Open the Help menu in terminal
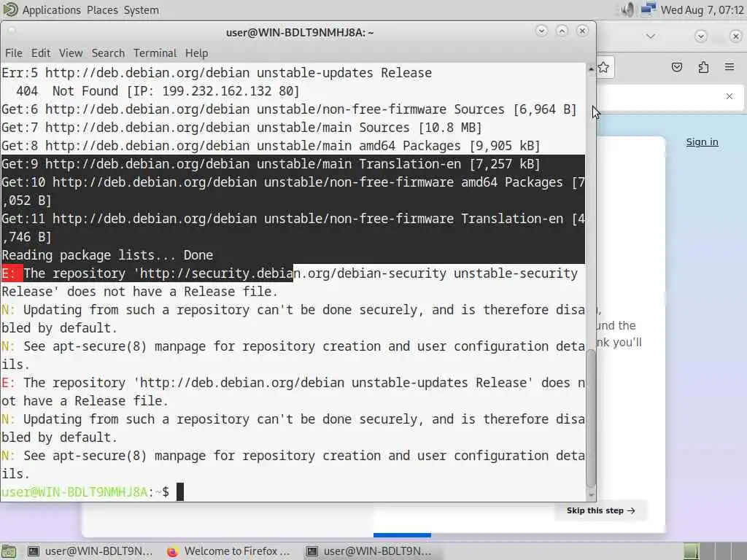The width and height of the screenshot is (747, 560). (x=196, y=52)
